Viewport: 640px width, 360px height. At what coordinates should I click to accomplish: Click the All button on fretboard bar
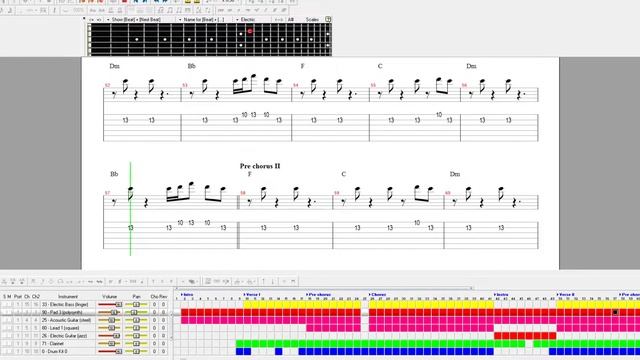(291, 19)
